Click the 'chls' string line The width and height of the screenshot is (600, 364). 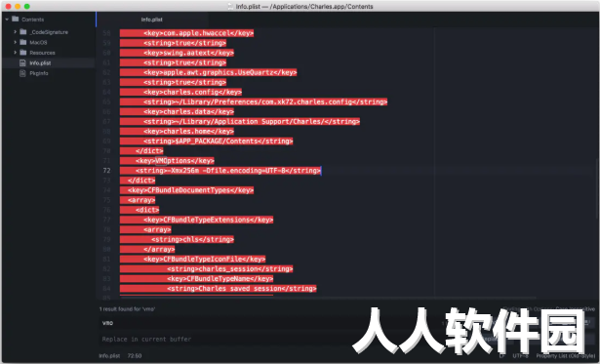tap(192, 240)
